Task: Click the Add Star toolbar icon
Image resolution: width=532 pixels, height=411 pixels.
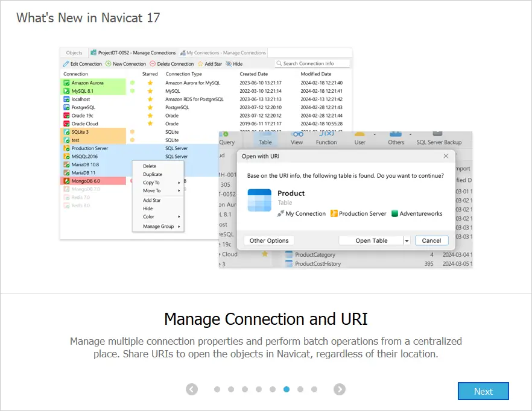Action: coord(200,64)
